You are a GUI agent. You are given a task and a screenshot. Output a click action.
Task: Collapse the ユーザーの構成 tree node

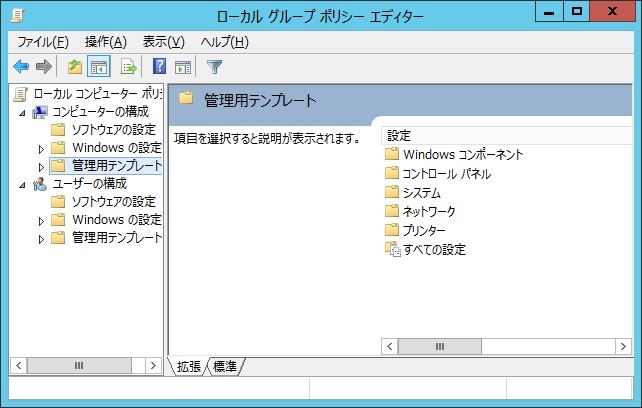click(22, 185)
